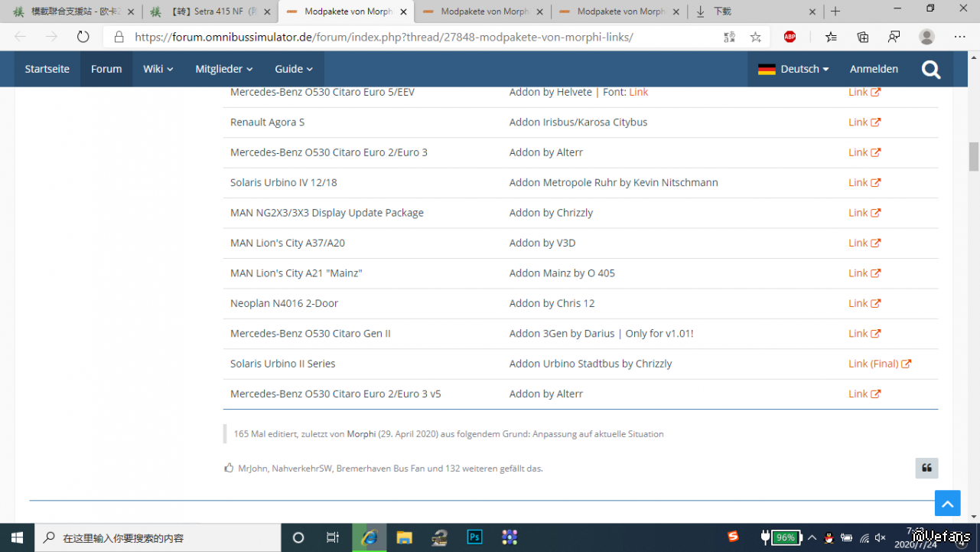Viewport: 980px width, 552px height.
Task: Open the browser profile avatar icon
Action: click(x=926, y=37)
